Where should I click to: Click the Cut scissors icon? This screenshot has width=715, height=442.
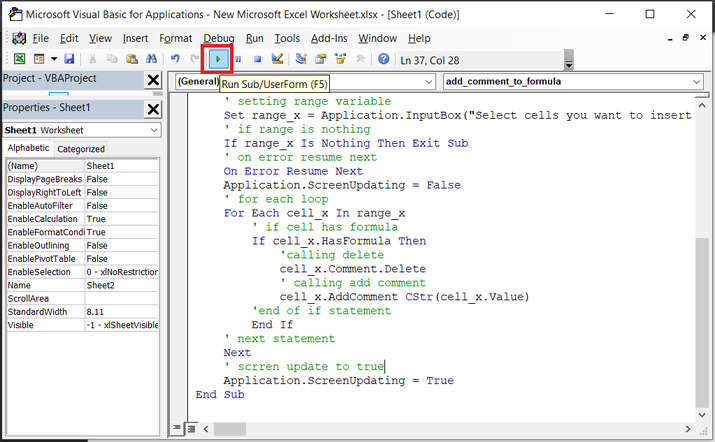tap(93, 59)
